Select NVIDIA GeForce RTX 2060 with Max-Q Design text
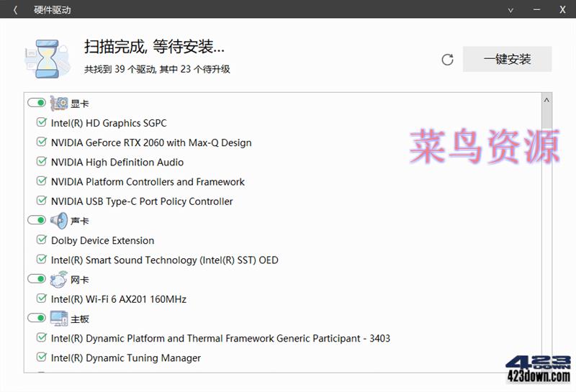This screenshot has height=392, width=576. tap(151, 143)
